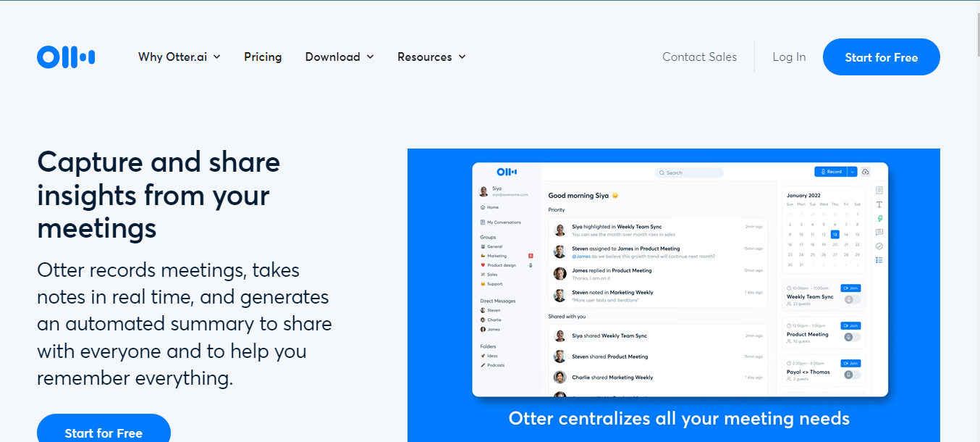Select the green highlighter icon
This screenshot has width=980, height=442.
(879, 218)
